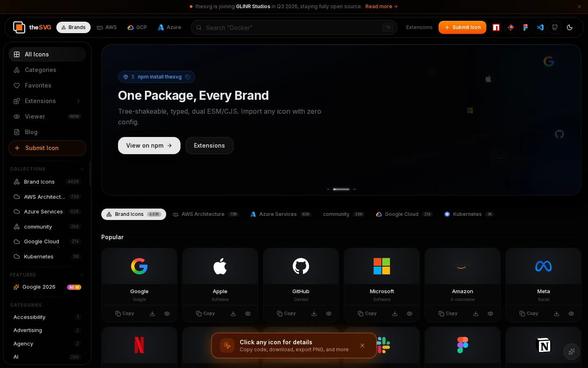Select the Google Cloud filter tab
The width and height of the screenshot is (588, 368).
point(404,214)
